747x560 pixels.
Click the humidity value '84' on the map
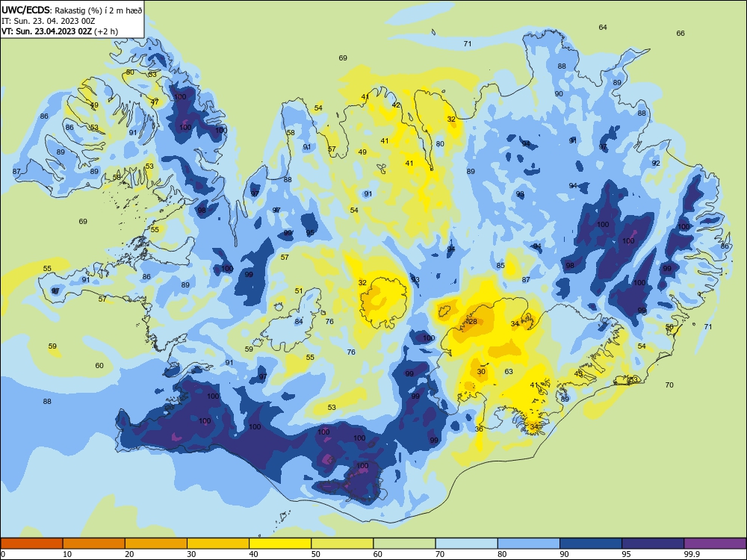(x=299, y=321)
